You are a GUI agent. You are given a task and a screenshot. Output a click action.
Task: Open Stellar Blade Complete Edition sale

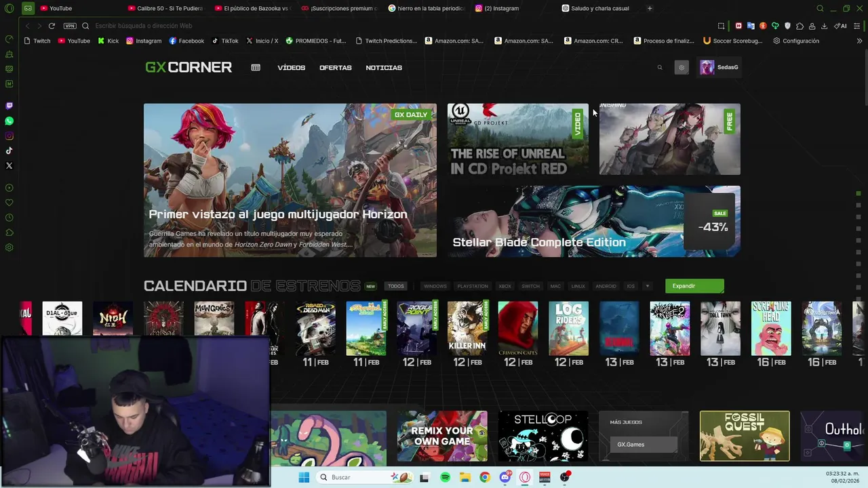click(x=594, y=221)
